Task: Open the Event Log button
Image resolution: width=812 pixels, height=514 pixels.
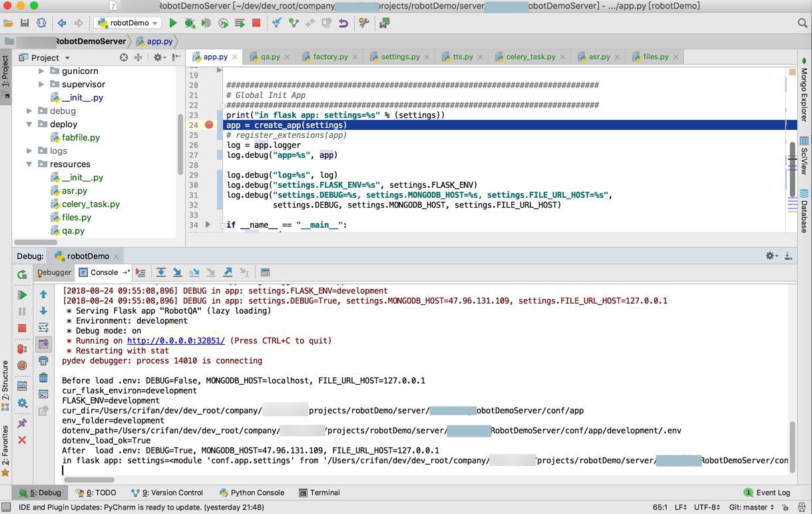Action: [x=767, y=493]
